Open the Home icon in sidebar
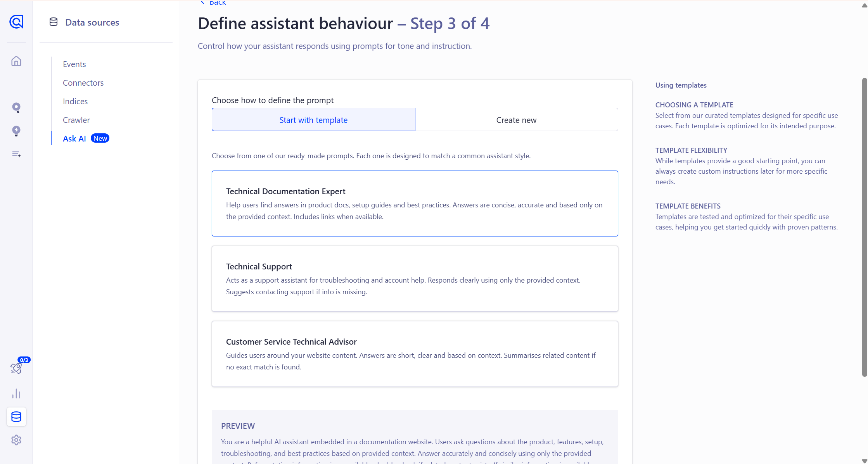 (x=16, y=61)
